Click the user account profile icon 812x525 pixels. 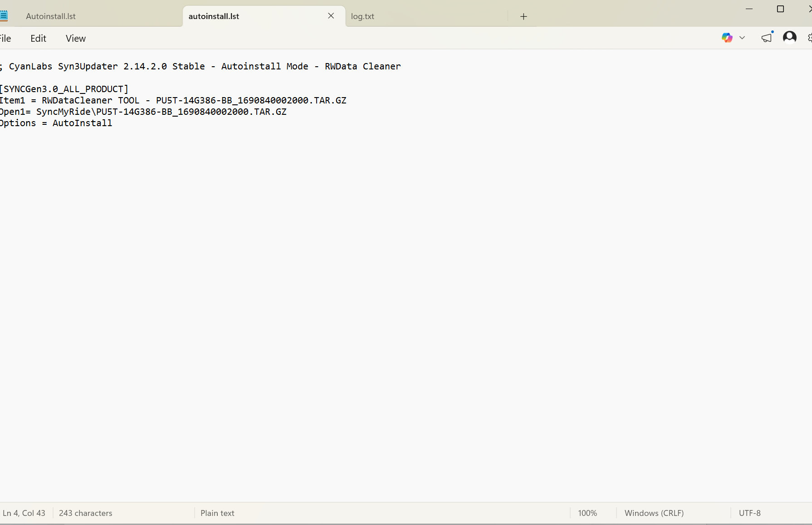pyautogui.click(x=789, y=37)
